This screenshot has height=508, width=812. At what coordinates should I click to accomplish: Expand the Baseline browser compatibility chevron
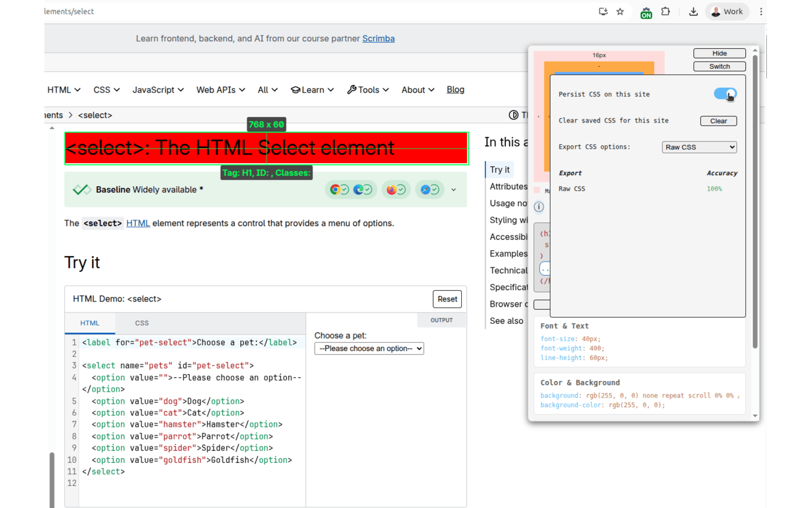[x=453, y=189]
